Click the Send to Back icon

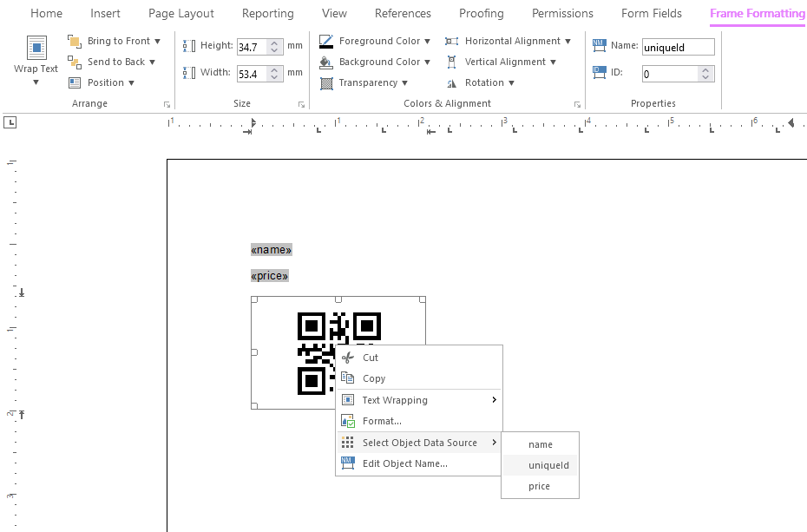[75, 62]
